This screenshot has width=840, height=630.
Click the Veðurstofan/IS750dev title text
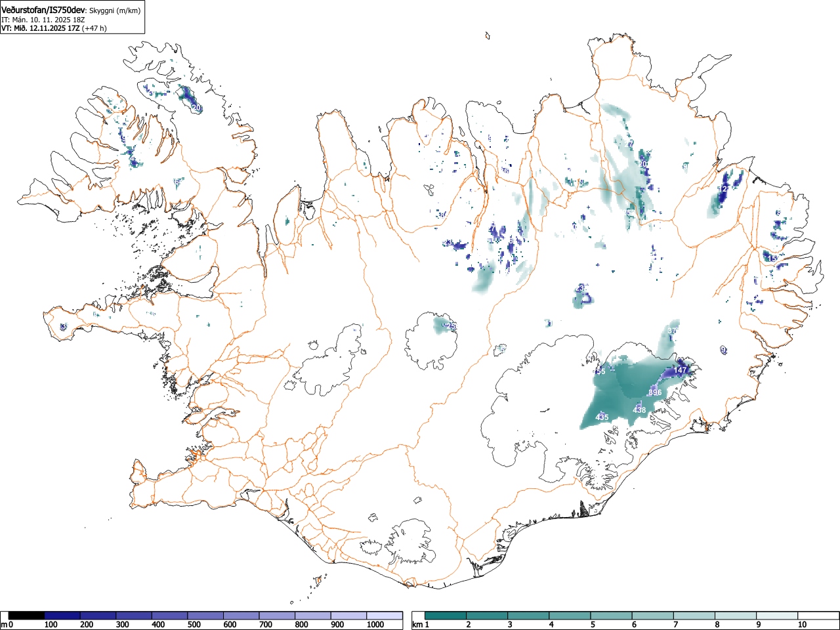43,10
